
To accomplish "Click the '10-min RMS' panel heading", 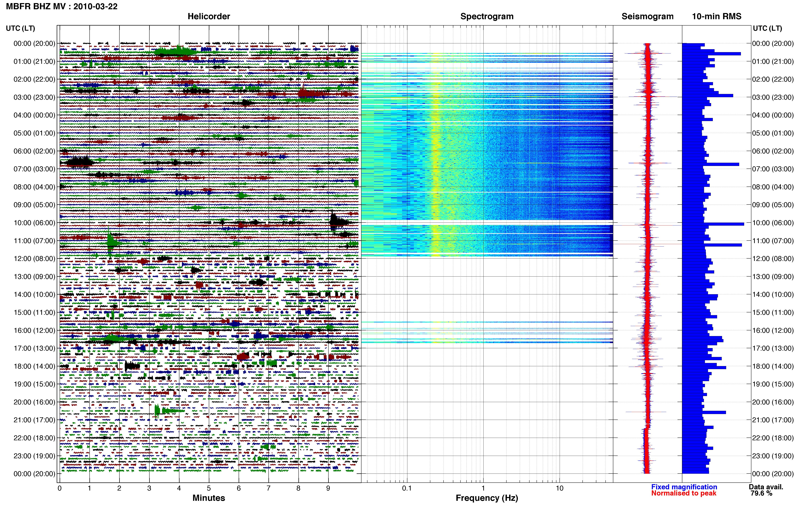I will click(x=717, y=16).
